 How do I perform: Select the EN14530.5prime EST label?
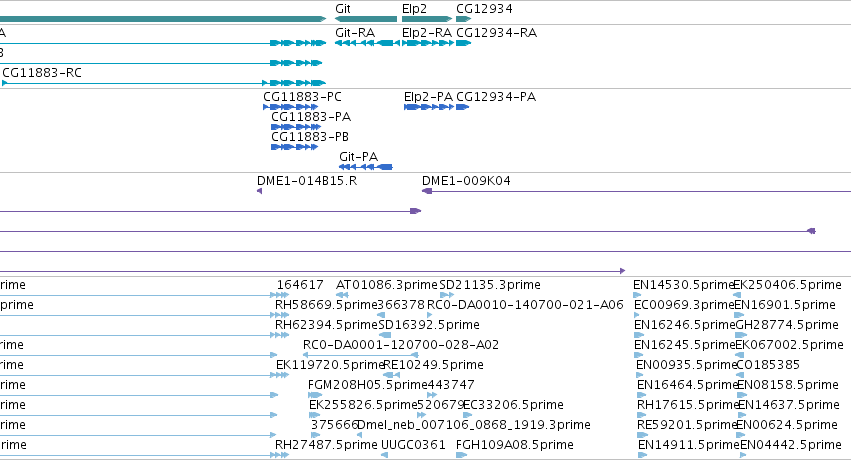pos(683,285)
